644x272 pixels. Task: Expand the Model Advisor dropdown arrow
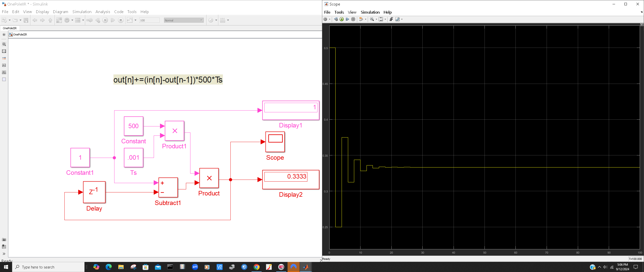(216, 20)
